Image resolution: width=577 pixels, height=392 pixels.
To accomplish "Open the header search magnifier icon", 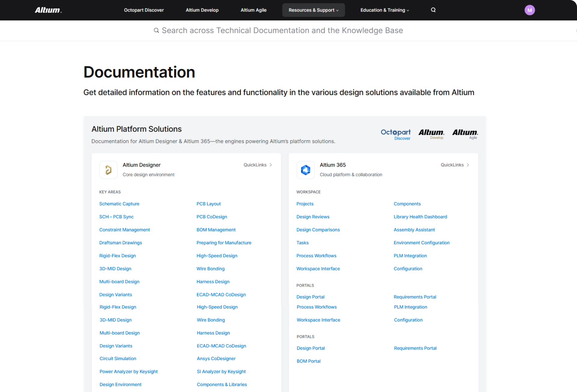I will [433, 10].
